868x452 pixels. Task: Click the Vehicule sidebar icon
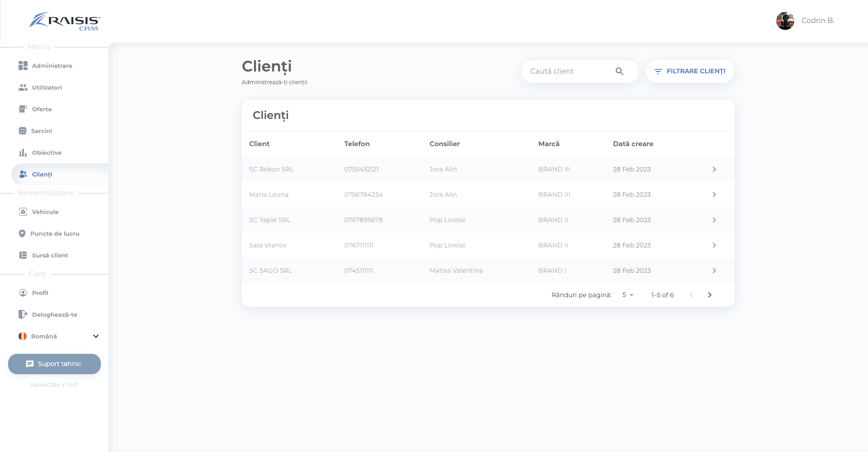23,212
